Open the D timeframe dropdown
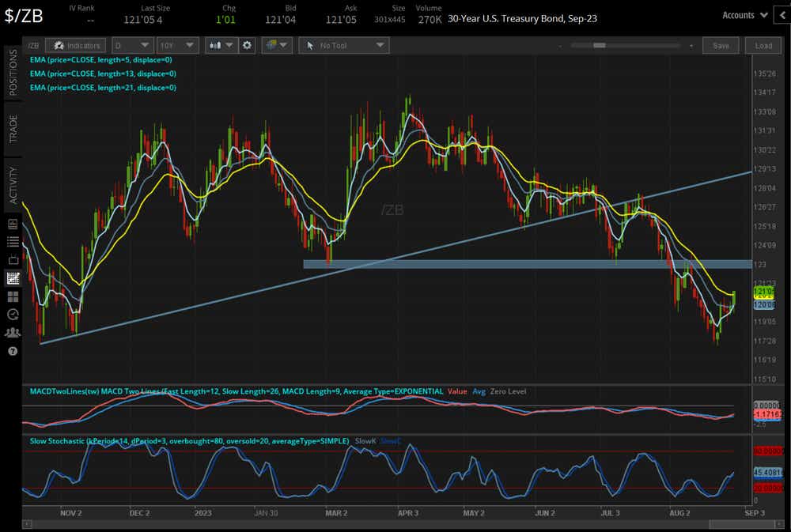The height and width of the screenshot is (532, 791). click(x=132, y=45)
